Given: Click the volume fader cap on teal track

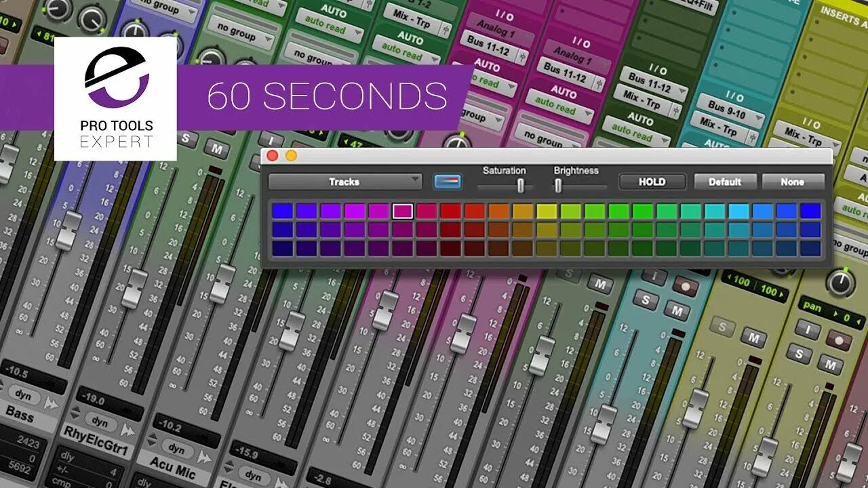Looking at the screenshot, I should tap(604, 424).
